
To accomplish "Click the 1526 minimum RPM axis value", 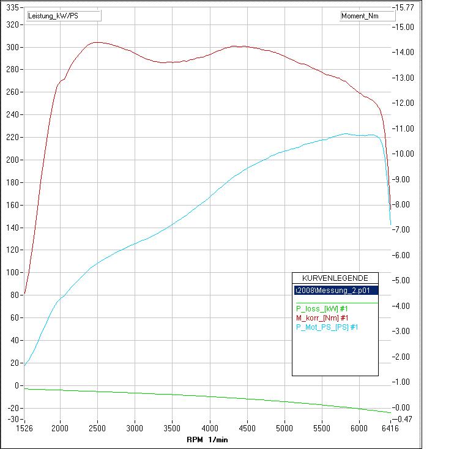I will pos(24,430).
